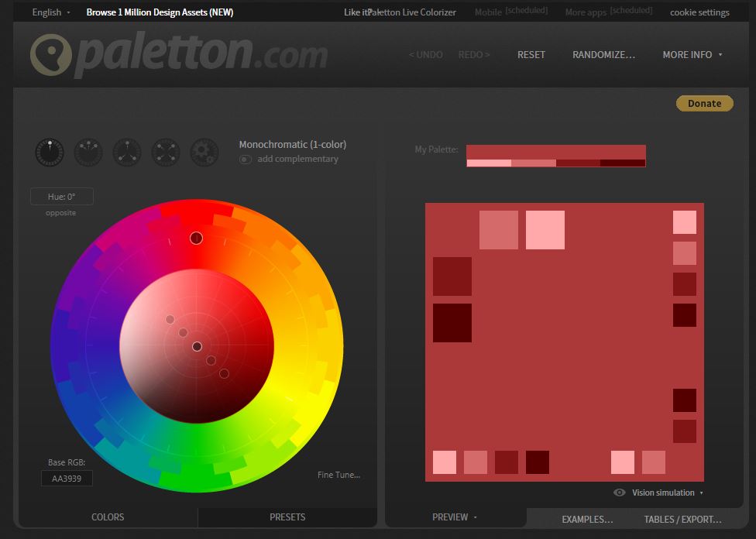Open the English language dropdown
This screenshot has width=756, height=539.
coord(51,12)
